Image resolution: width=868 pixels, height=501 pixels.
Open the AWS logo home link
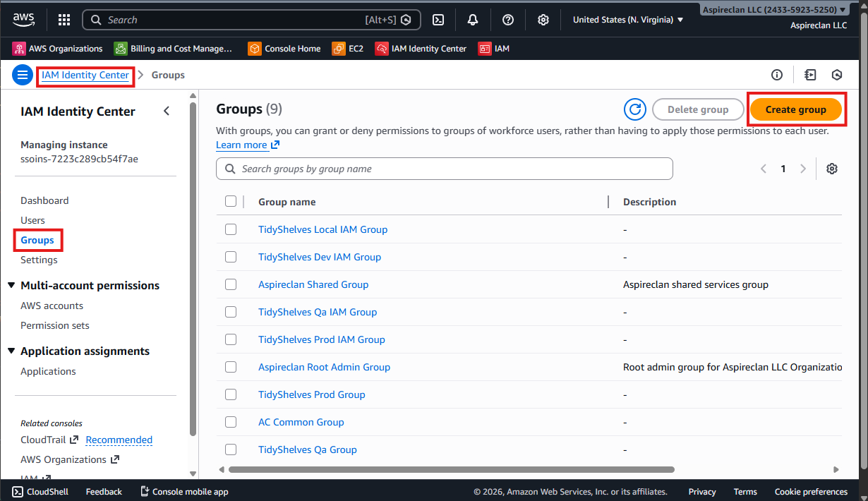(24, 20)
